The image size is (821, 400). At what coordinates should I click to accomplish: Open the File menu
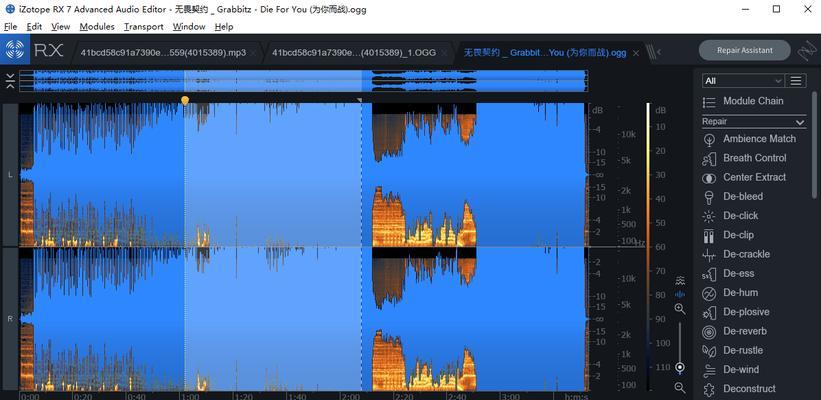(x=10, y=26)
